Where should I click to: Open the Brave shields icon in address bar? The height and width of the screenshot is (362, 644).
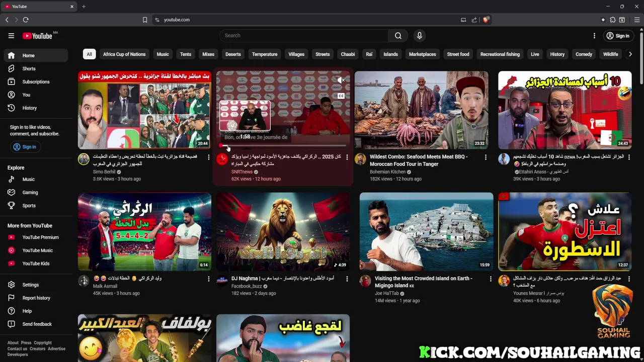click(x=486, y=20)
